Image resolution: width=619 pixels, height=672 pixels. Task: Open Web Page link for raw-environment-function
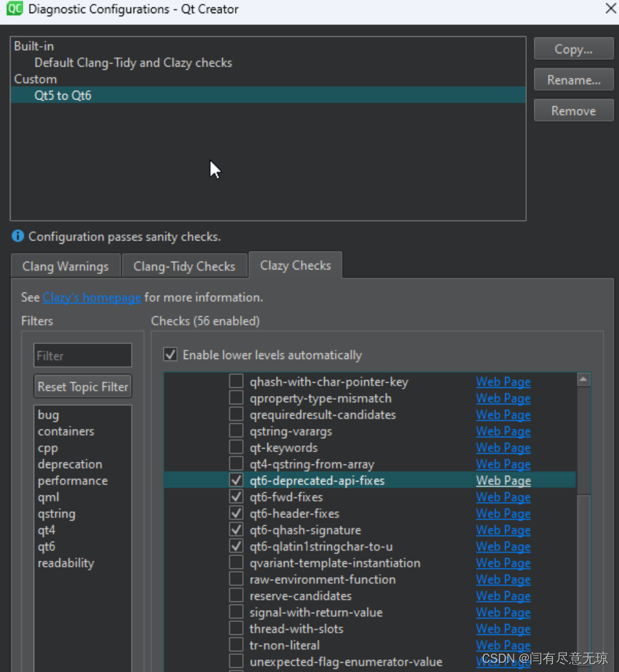click(503, 579)
